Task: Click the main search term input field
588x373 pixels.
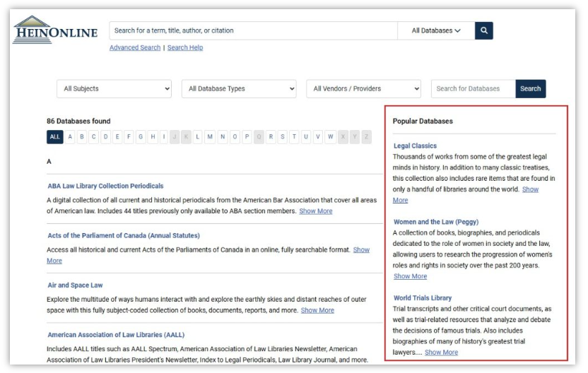Action: (x=253, y=31)
